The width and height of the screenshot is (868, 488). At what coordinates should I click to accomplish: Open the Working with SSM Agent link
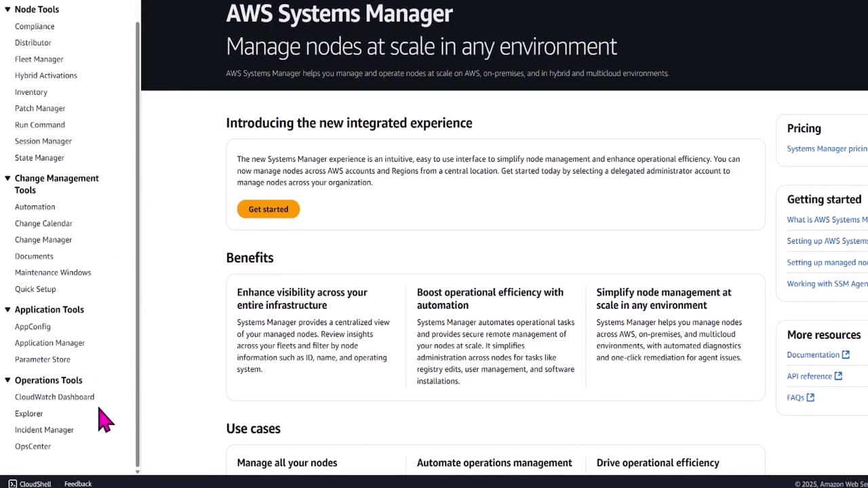(827, 284)
